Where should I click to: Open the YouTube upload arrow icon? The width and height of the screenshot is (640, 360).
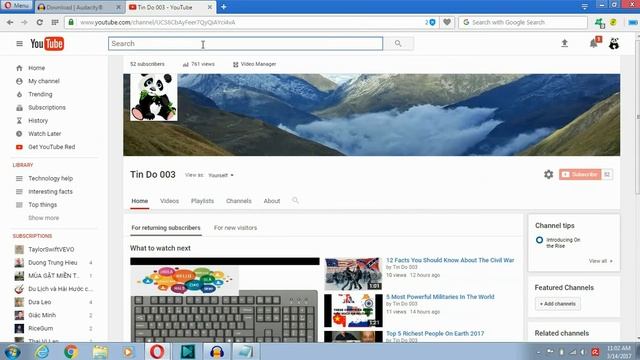pyautogui.click(x=564, y=43)
